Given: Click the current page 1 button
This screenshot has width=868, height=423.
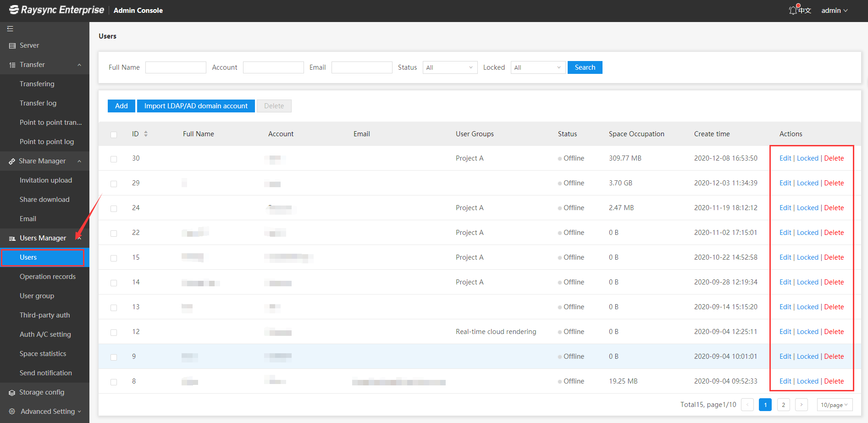Looking at the screenshot, I should [x=765, y=405].
